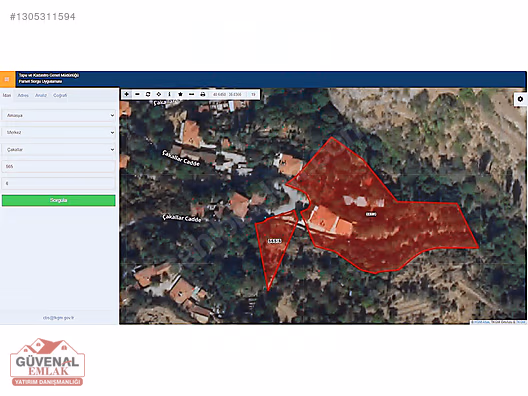Image resolution: width=528 pixels, height=396 pixels.
Task: Click the info tool icon
Action: [x=169, y=94]
